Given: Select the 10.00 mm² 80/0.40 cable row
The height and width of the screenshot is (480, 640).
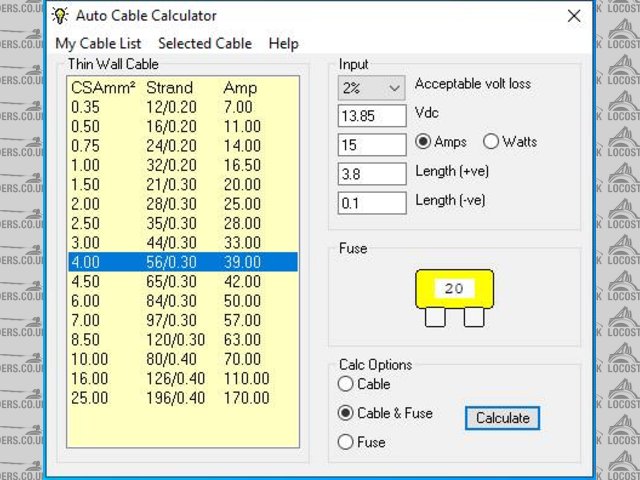Looking at the screenshot, I should click(183, 359).
